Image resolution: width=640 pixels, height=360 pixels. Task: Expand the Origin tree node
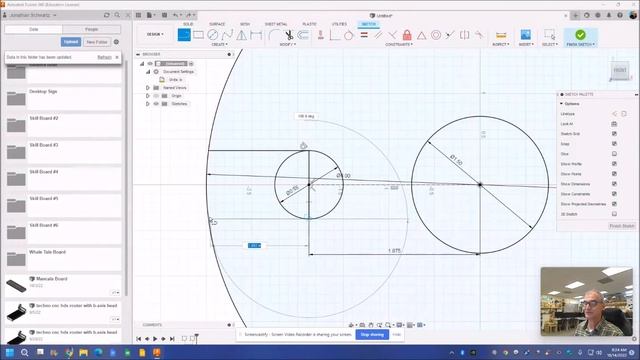[x=148, y=96]
